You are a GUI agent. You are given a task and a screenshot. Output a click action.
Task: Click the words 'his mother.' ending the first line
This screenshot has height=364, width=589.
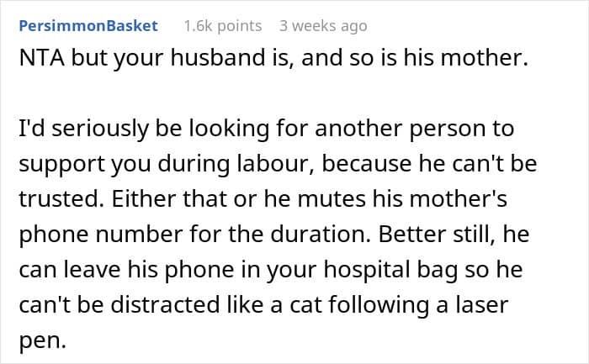click(466, 58)
